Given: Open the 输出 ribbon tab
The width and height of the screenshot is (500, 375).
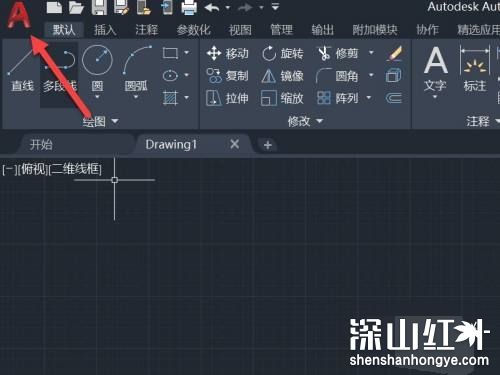Looking at the screenshot, I should click(323, 30).
